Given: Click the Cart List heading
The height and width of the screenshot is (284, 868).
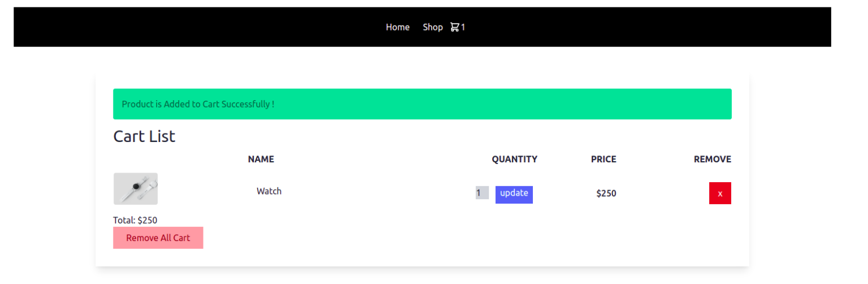Looking at the screenshot, I should (145, 136).
